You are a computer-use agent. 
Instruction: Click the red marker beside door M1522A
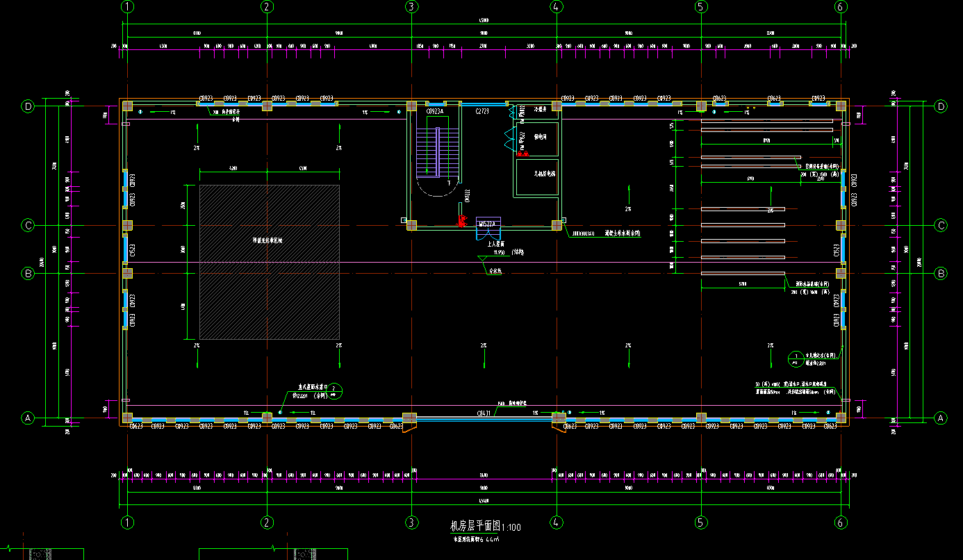461,222
